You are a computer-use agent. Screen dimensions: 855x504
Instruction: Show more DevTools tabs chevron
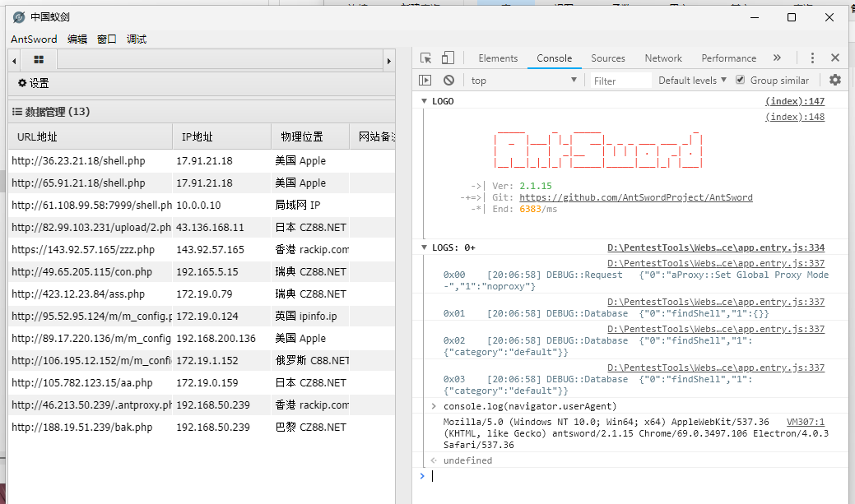(777, 58)
